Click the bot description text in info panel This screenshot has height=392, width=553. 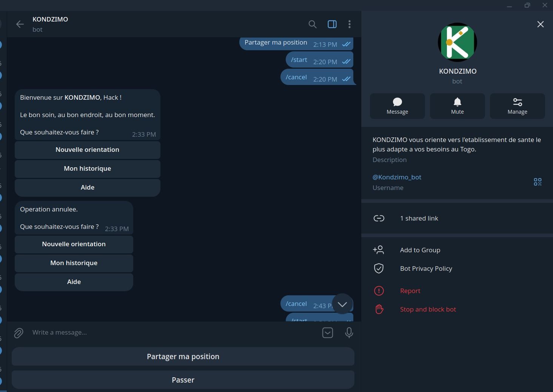(457, 144)
